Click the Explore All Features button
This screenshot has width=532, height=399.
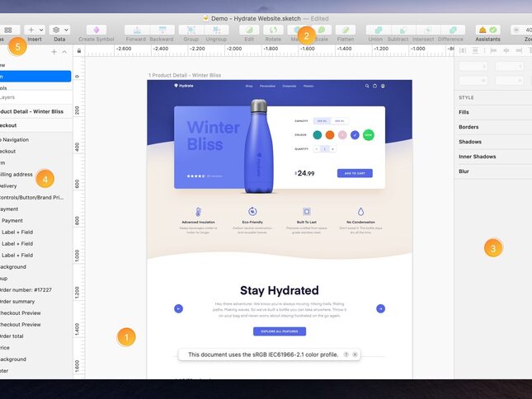pyautogui.click(x=280, y=331)
